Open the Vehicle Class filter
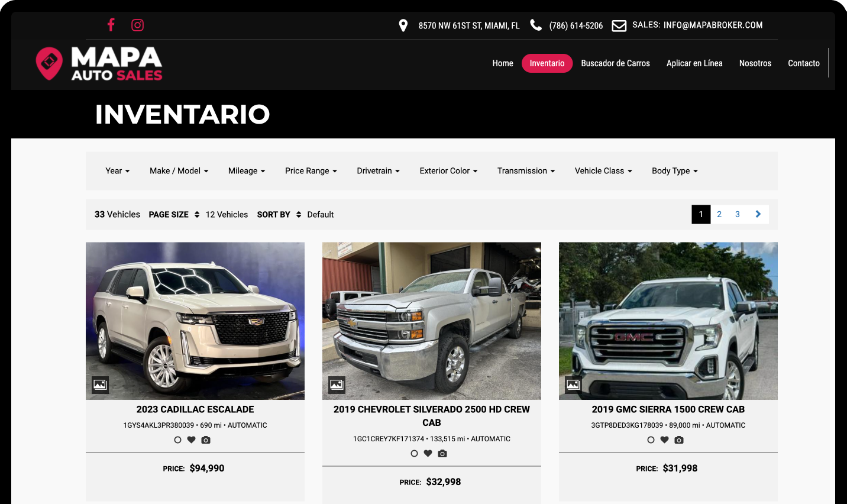 [603, 171]
